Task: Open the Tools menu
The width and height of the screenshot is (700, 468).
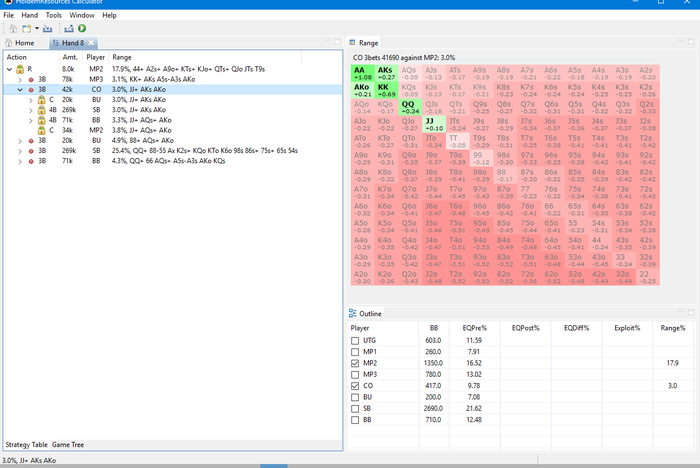Action: click(x=54, y=15)
